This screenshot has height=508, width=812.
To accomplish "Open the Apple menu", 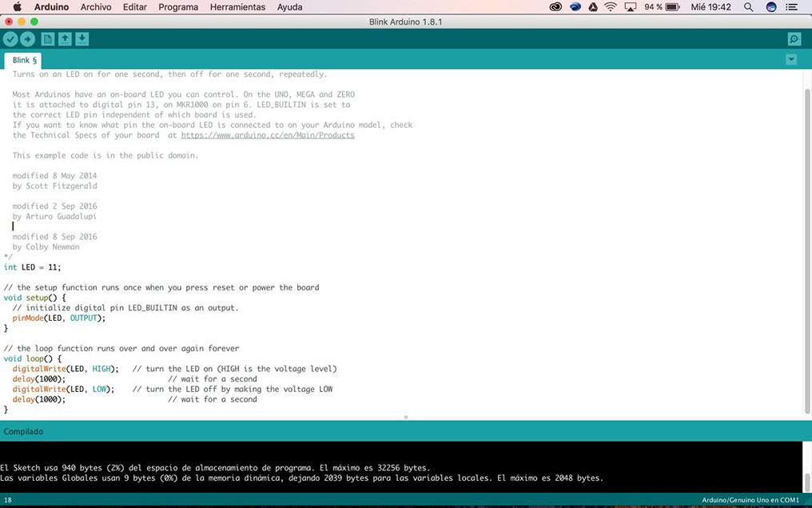I will pos(17,6).
